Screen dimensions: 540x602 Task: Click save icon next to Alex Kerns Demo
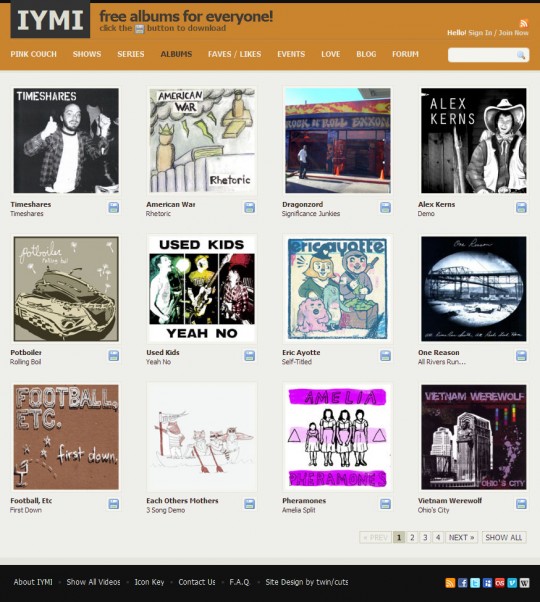tap(521, 208)
